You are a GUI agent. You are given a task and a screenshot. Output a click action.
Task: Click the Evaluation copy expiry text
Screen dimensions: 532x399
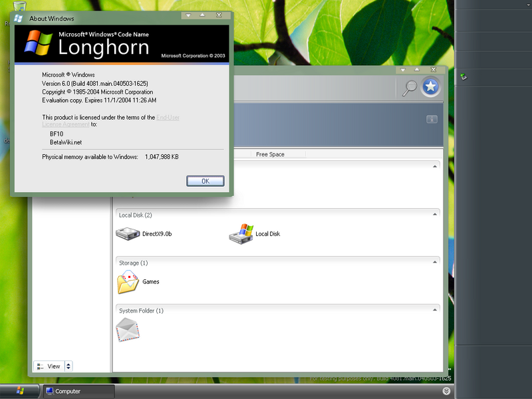coord(99,100)
